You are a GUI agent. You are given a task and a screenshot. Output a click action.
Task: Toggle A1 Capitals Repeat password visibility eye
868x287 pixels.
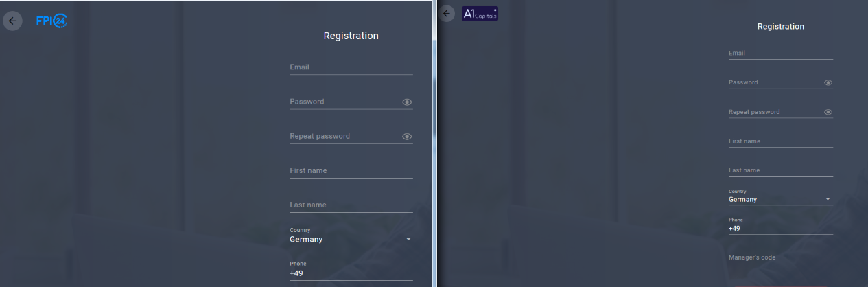click(828, 112)
